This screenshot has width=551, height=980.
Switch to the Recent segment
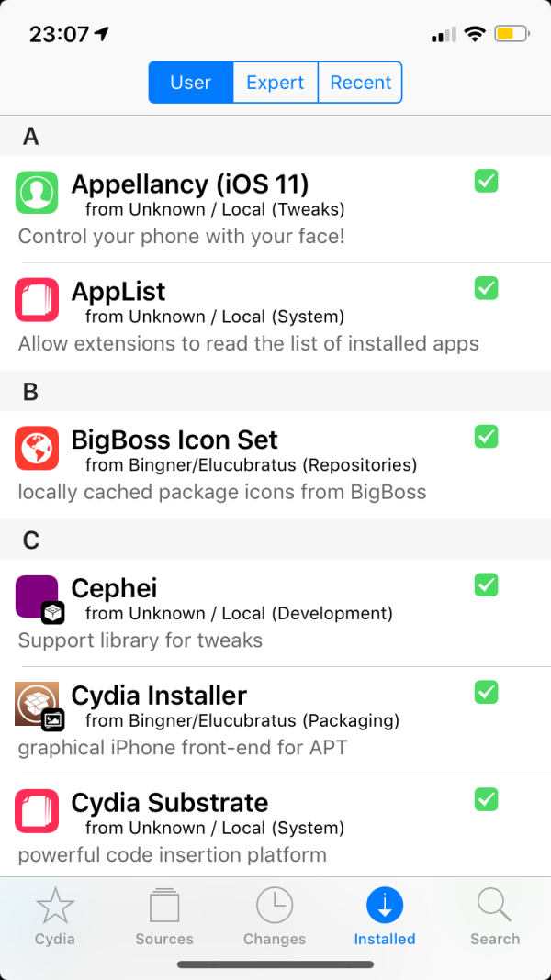pos(361,83)
